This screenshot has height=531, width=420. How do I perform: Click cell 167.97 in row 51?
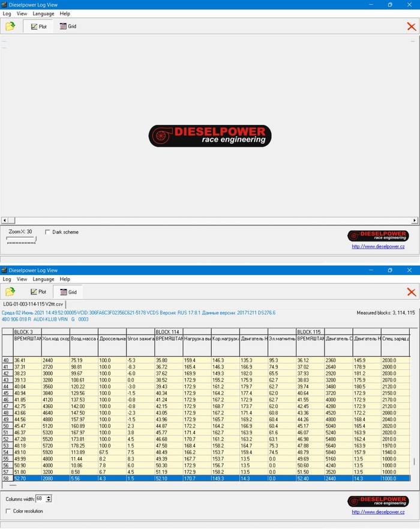84,432
